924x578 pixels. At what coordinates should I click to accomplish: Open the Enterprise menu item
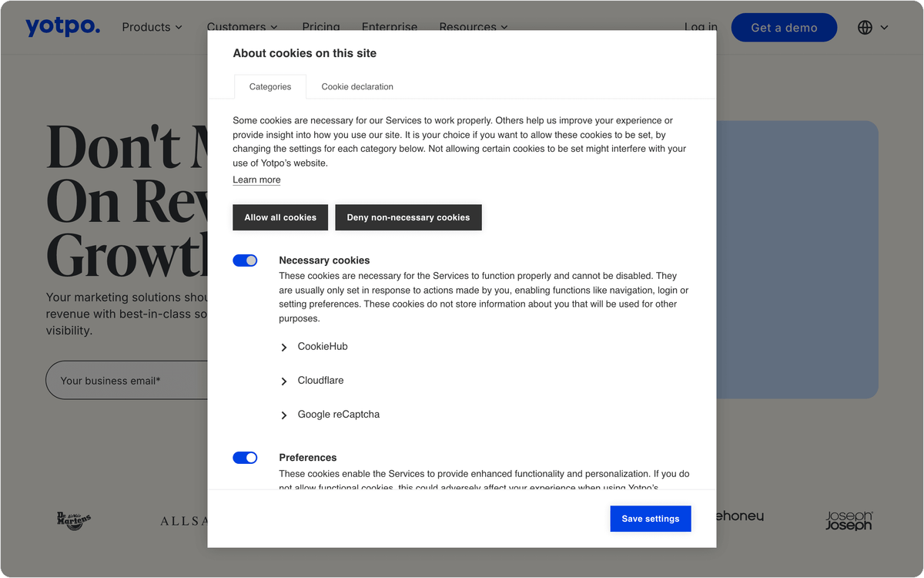click(390, 27)
